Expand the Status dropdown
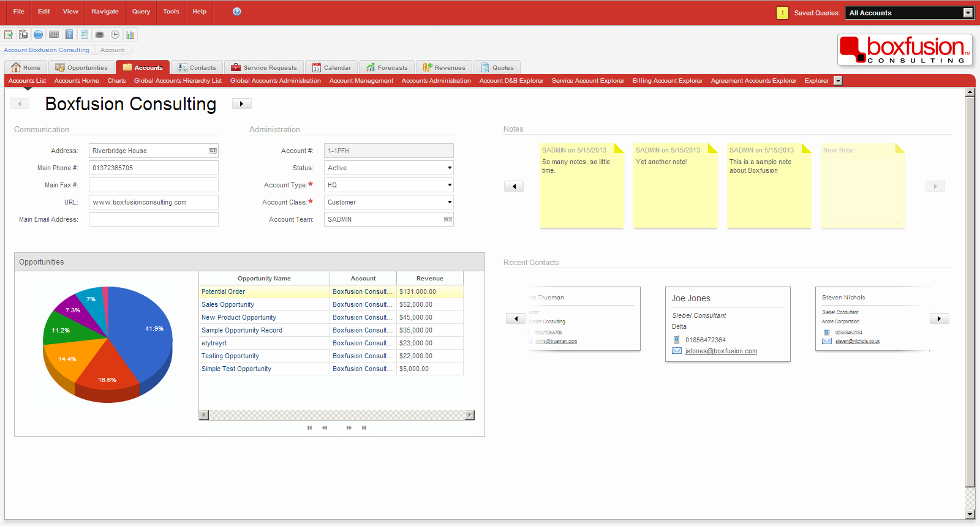This screenshot has height=526, width=980. pos(449,168)
